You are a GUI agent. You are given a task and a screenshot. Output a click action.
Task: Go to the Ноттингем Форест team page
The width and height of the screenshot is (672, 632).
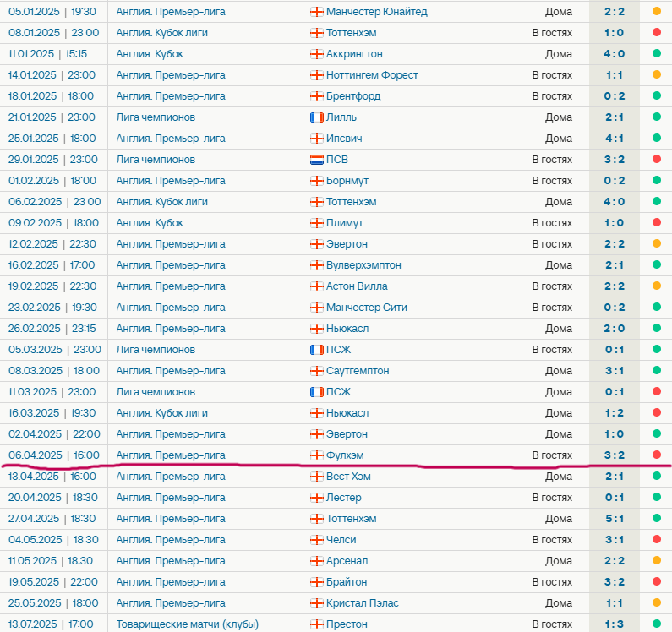pyautogui.click(x=372, y=75)
